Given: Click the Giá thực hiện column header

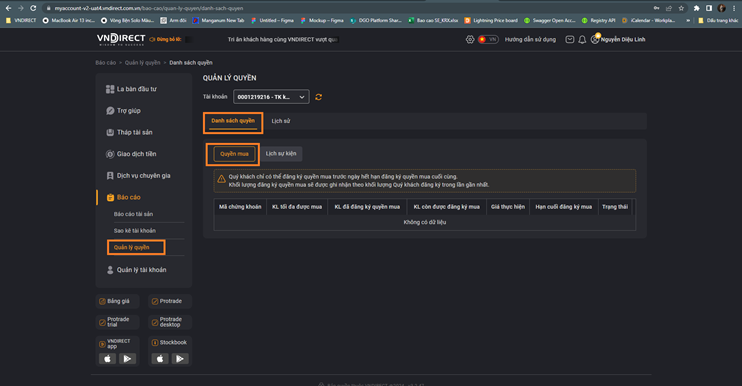Looking at the screenshot, I should click(508, 207).
